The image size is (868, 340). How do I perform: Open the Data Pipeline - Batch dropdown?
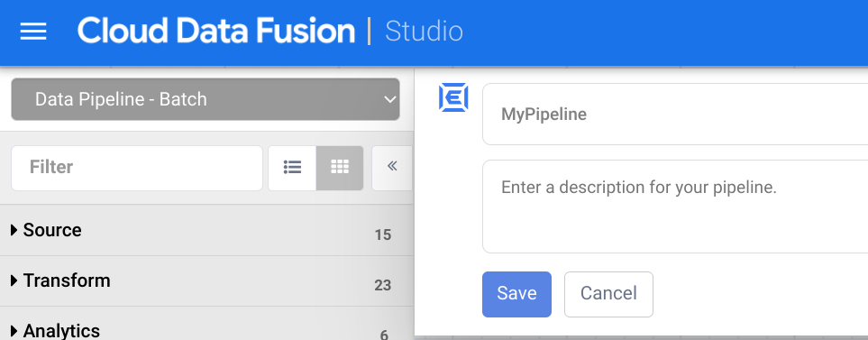click(x=206, y=100)
